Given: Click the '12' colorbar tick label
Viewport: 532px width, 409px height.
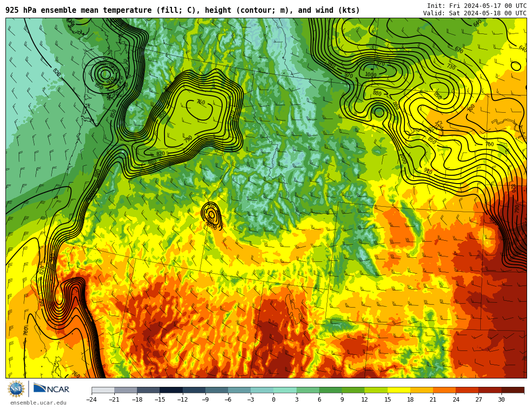Looking at the screenshot, I should coord(365,400).
